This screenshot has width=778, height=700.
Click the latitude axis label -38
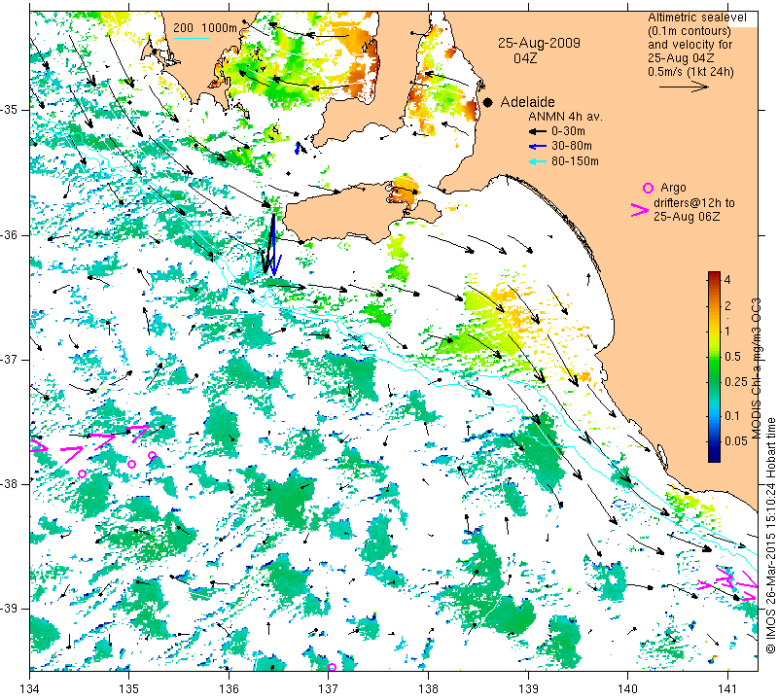(10, 484)
